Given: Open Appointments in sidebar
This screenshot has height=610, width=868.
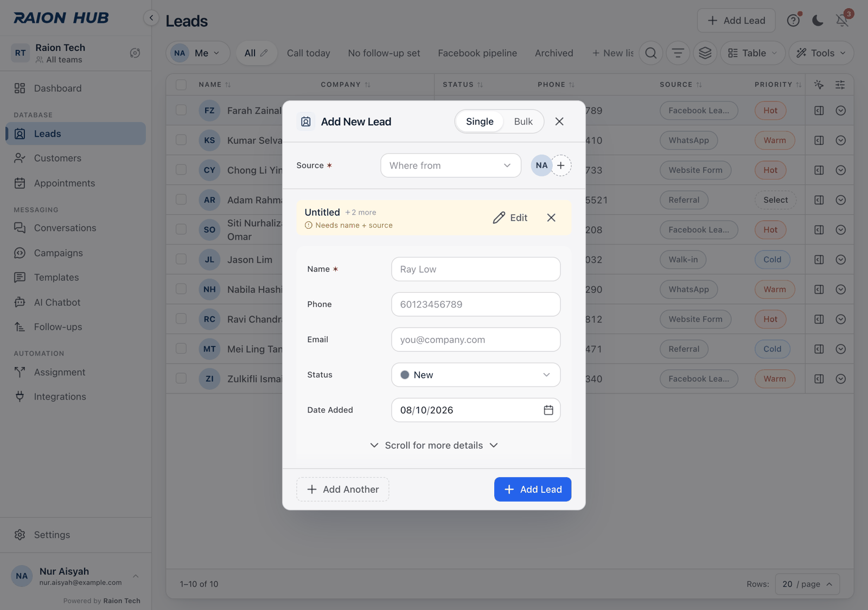Looking at the screenshot, I should pyautogui.click(x=75, y=183).
